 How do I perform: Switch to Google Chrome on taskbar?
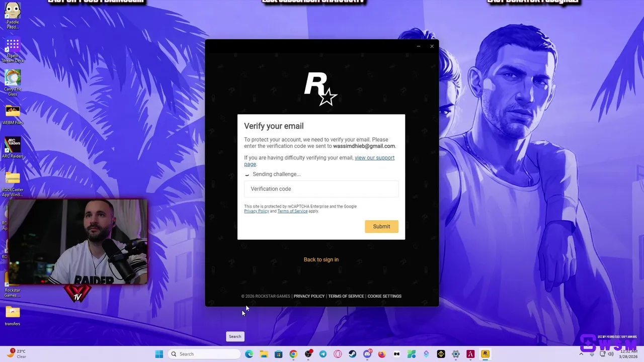[x=293, y=354]
